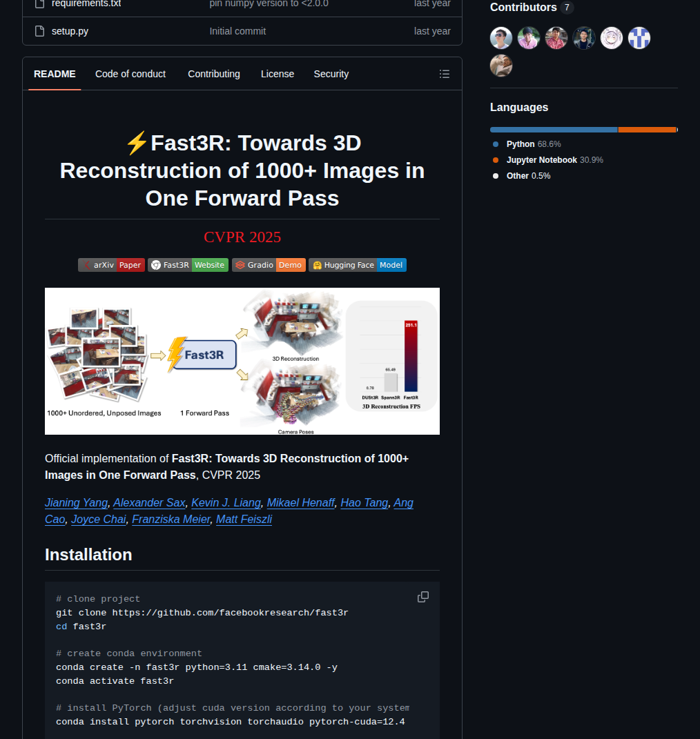Click the requirements.txt file icon

[39, 3]
